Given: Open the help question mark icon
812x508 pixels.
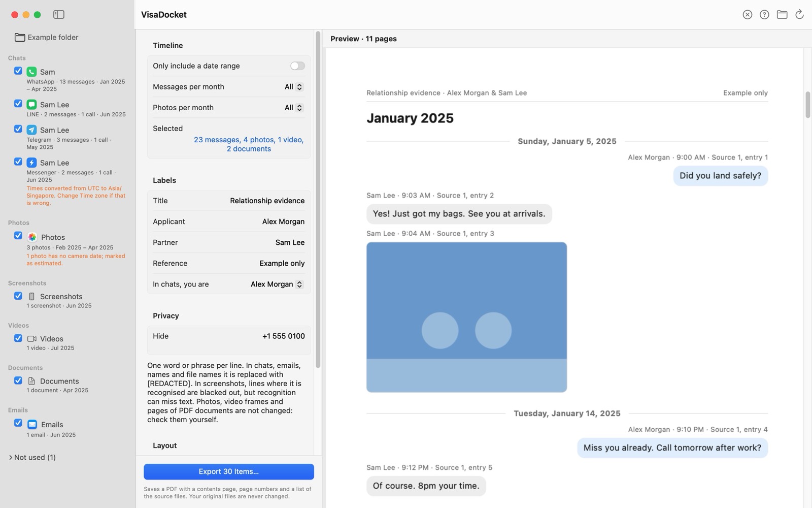Looking at the screenshot, I should [x=764, y=15].
